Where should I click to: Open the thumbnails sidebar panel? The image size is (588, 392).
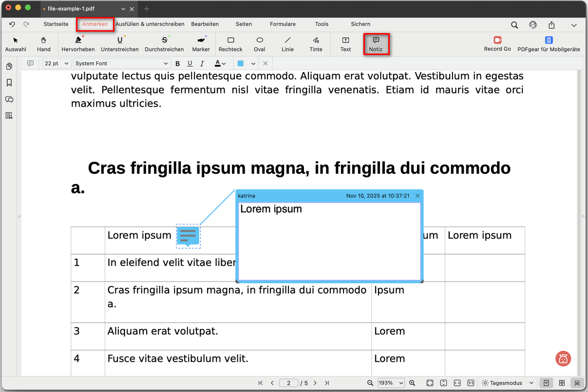click(x=9, y=66)
